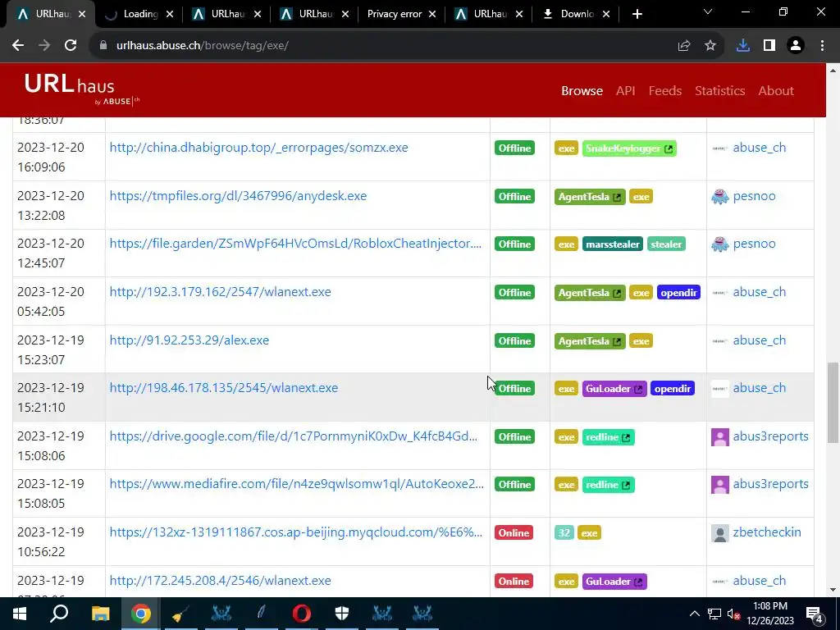Click the SnakeKeylogger tag
The image size is (840, 630).
(629, 148)
